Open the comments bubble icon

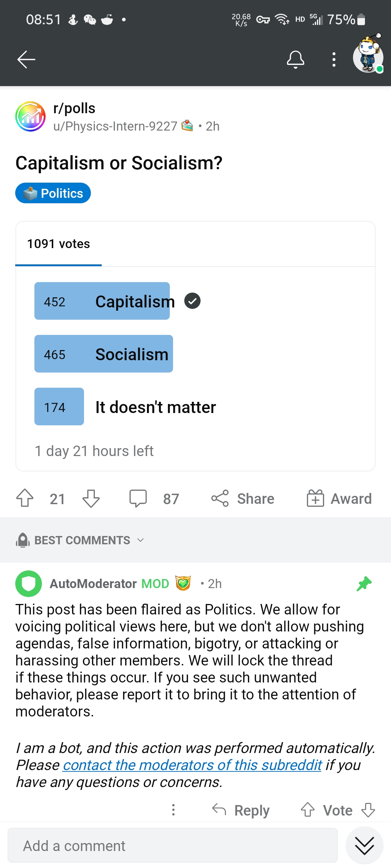coord(138,498)
